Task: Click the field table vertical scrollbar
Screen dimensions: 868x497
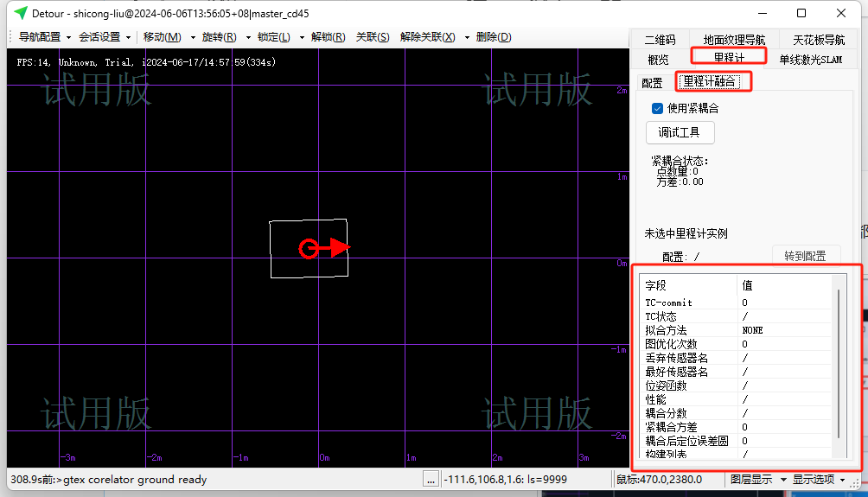Action: (837, 363)
